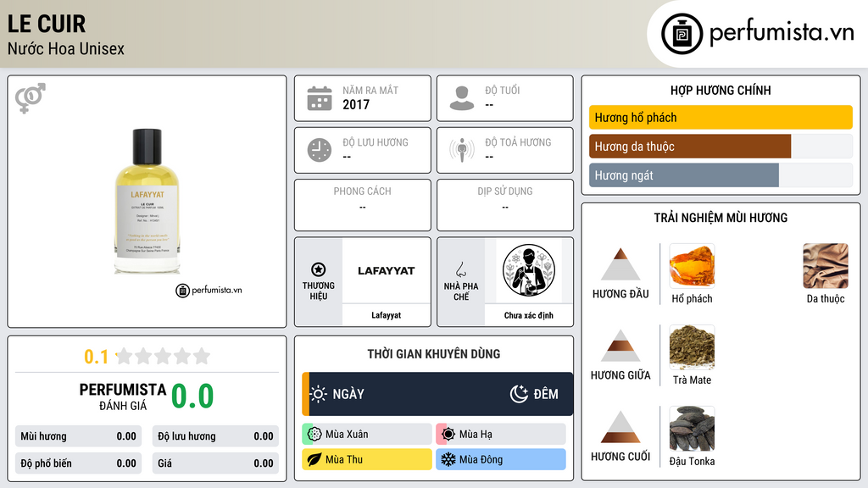Click the clock icon beside Độ lưu hương
The image size is (868, 488).
click(x=320, y=150)
